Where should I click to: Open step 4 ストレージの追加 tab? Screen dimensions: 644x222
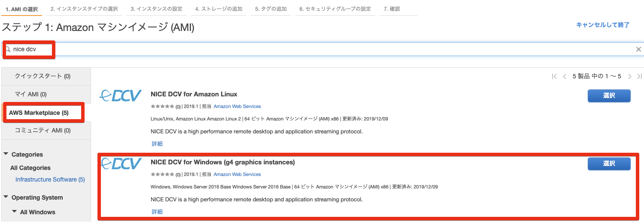219,9
